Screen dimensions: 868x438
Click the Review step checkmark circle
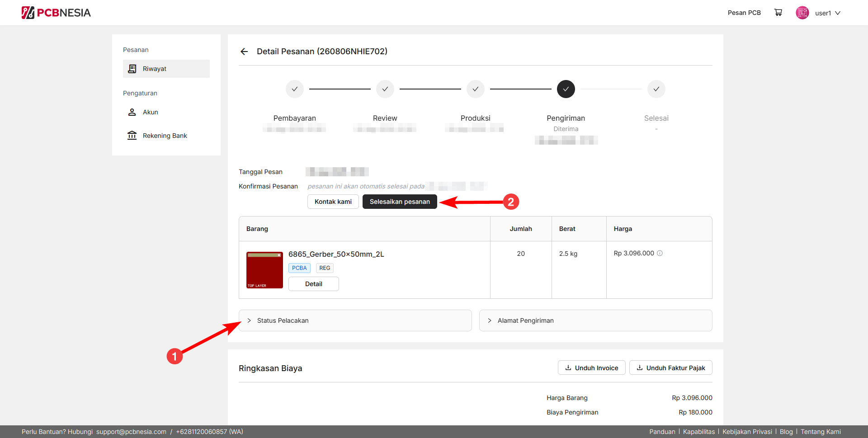point(385,89)
